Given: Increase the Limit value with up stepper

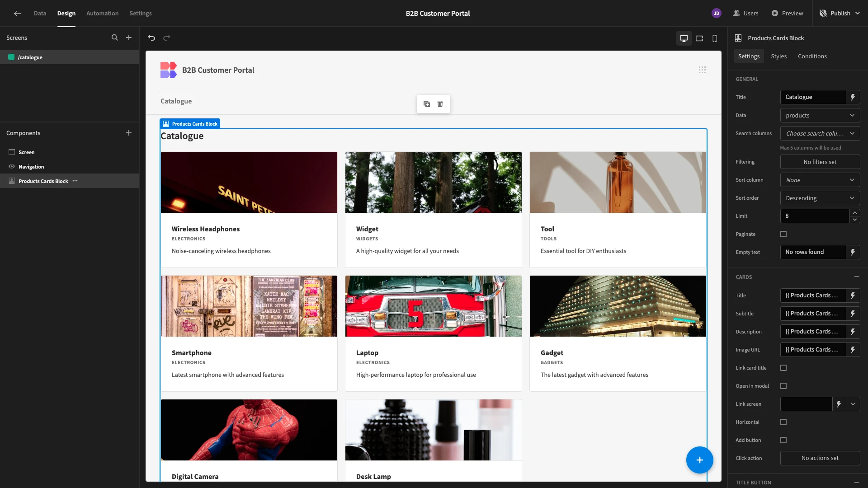Looking at the screenshot, I should [x=854, y=213].
